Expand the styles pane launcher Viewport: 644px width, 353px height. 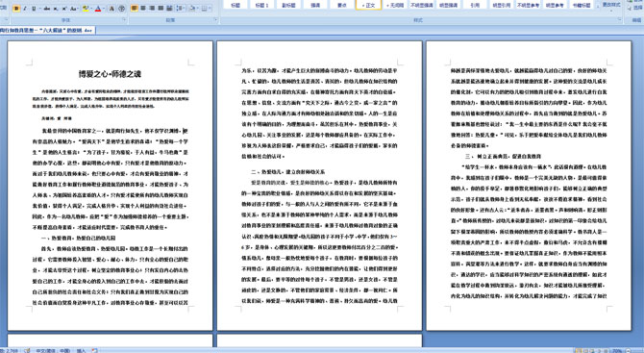coord(619,19)
